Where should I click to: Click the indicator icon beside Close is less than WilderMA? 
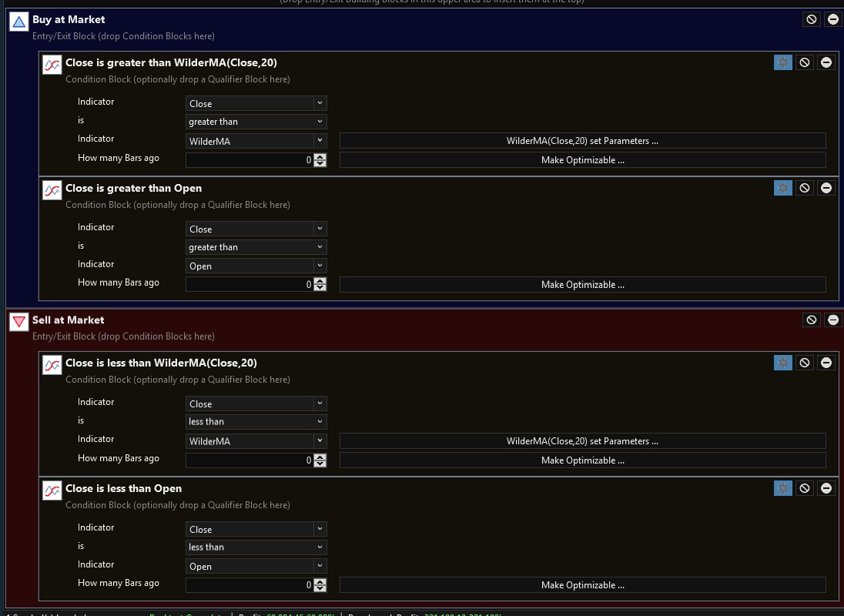[52, 366]
